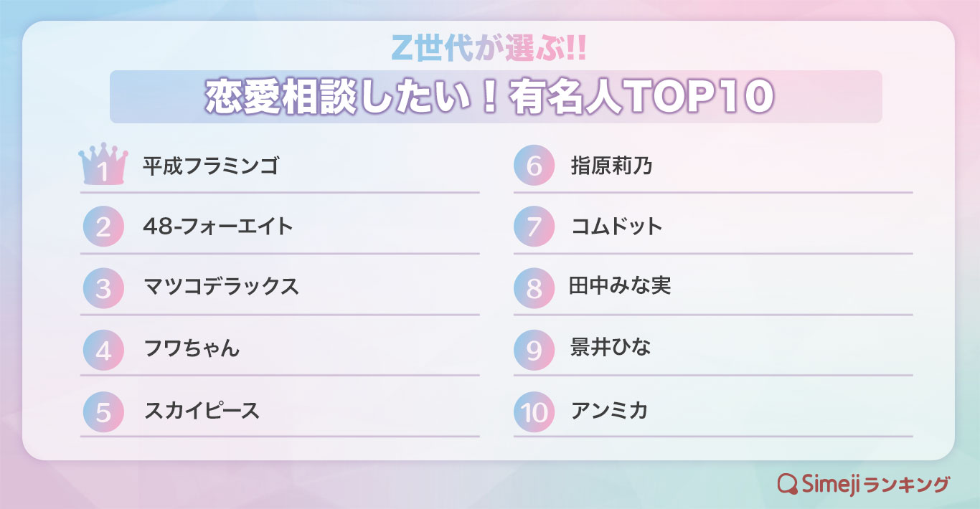Click the number 9 rank badge

(534, 350)
